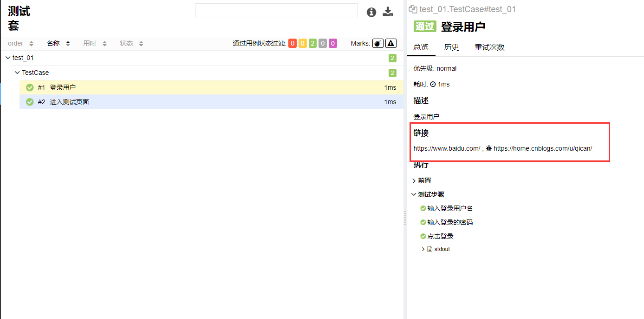Viewport: 644px width, 319px height.
Task: Open the 重试次数 tab
Action: pyautogui.click(x=489, y=47)
